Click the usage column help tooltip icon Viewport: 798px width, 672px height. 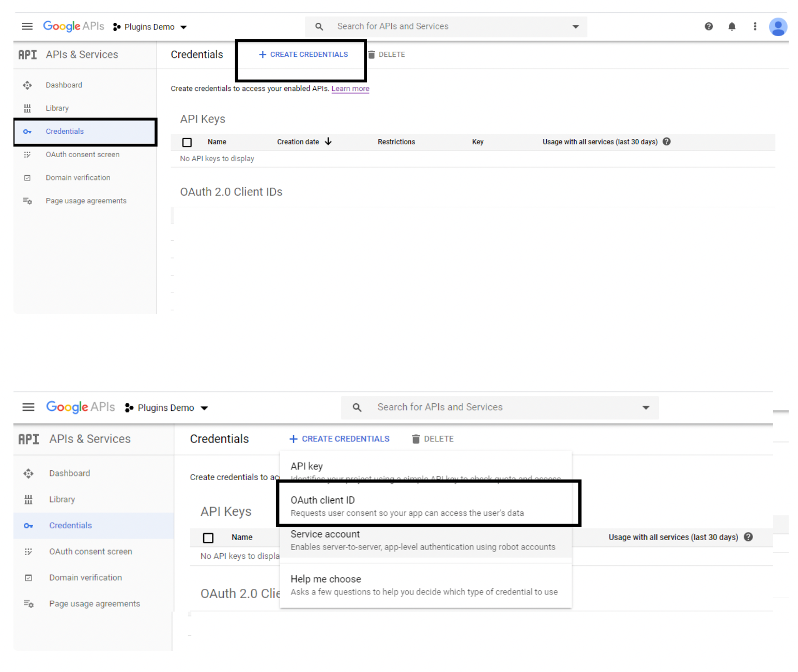(666, 141)
